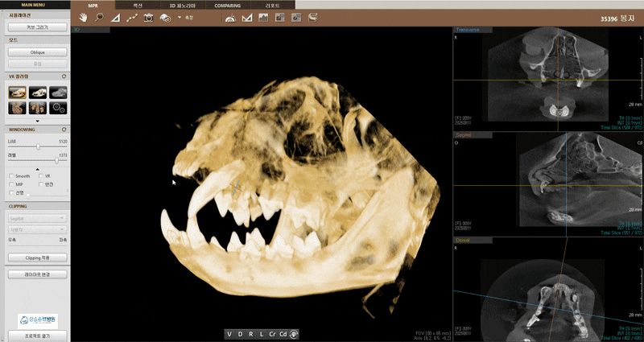Image resolution: width=644 pixels, height=342 pixels.
Task: Select the white skull VR preset thumbnail
Action: [38, 93]
